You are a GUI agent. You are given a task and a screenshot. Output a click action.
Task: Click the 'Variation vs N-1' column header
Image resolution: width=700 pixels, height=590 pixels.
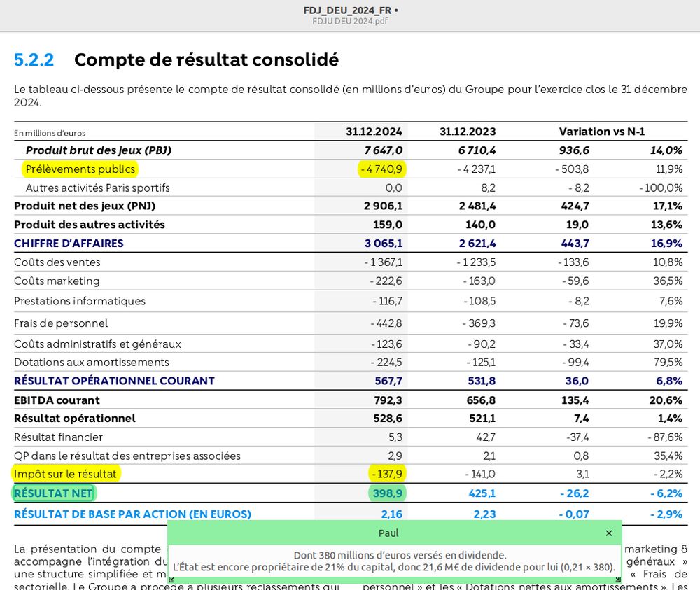(x=602, y=132)
